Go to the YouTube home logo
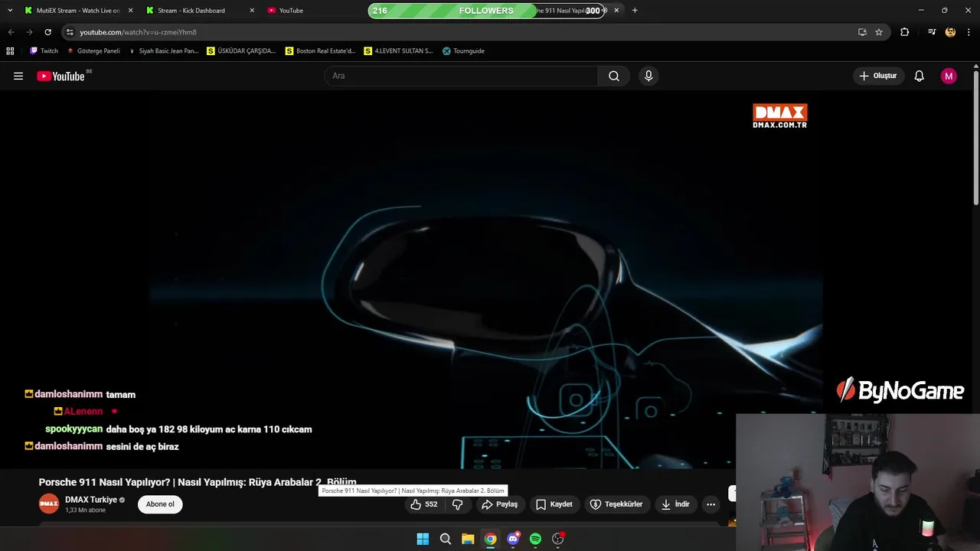980x551 pixels. pyautogui.click(x=60, y=76)
